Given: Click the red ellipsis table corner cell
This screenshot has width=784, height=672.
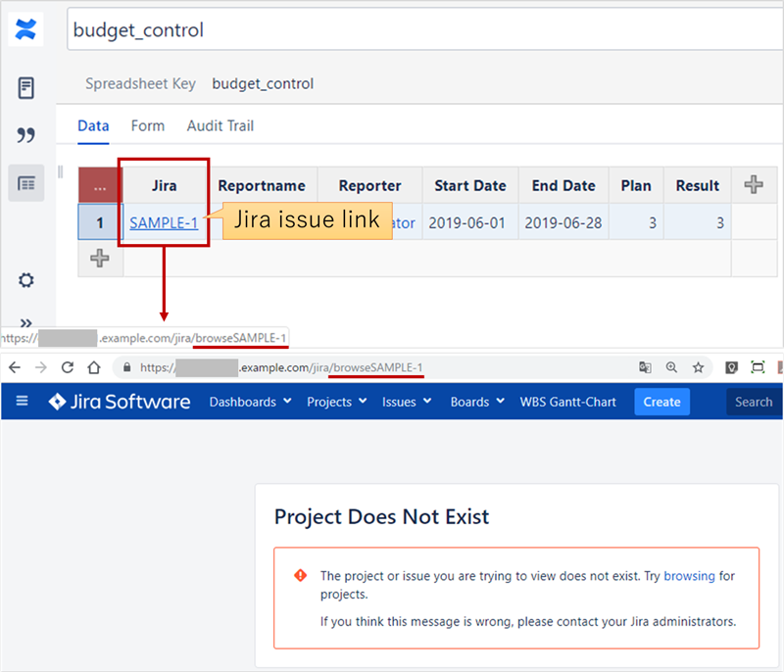Looking at the screenshot, I should click(100, 185).
